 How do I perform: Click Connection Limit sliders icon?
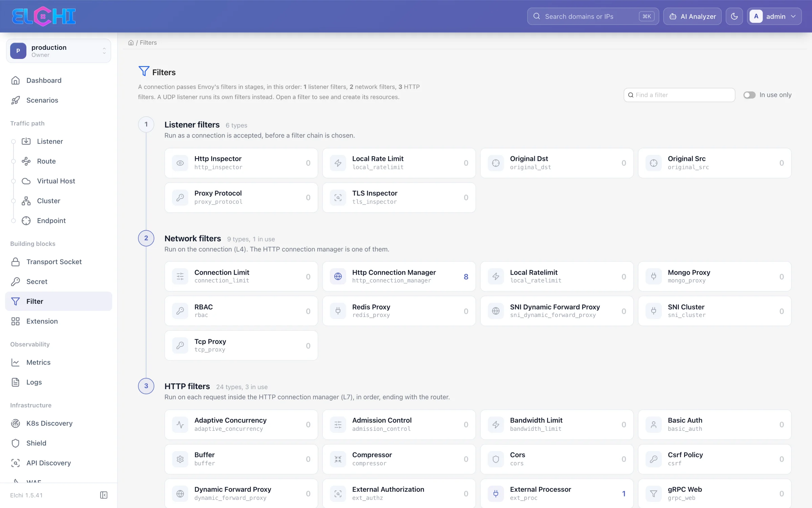[180, 276]
